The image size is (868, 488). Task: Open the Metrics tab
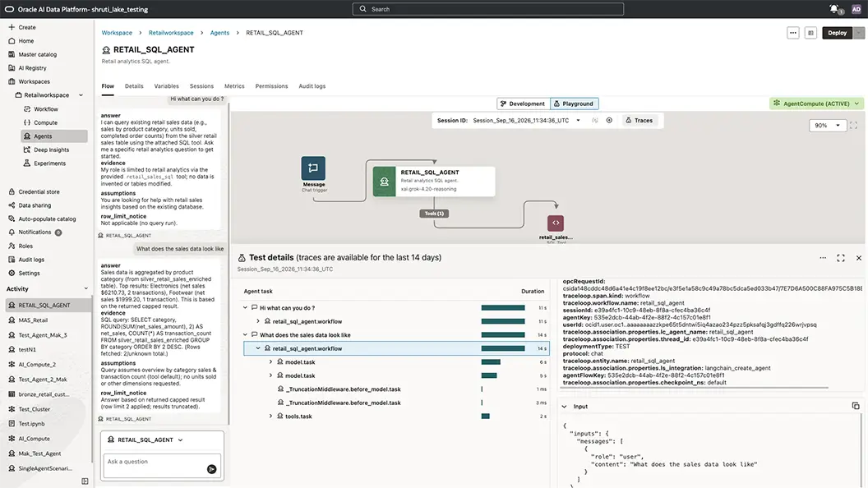(234, 86)
